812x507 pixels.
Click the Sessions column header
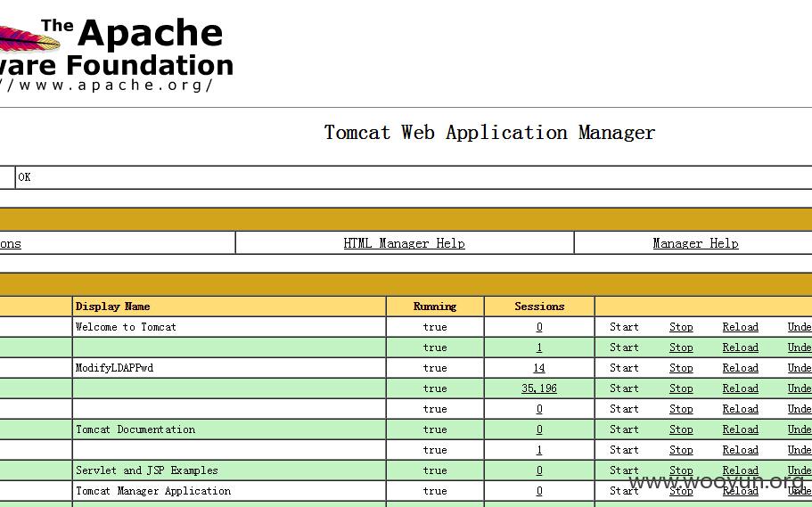539,307
